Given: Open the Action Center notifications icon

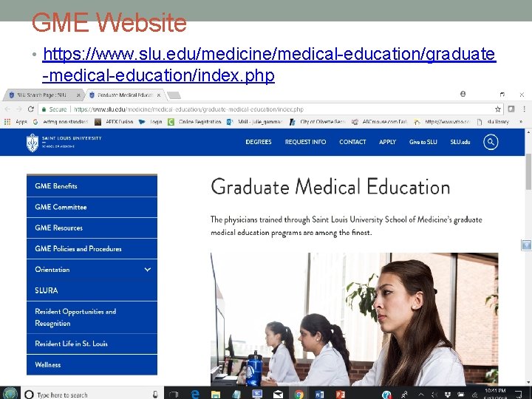Looking at the screenshot, I should pyautogui.click(x=519, y=395).
